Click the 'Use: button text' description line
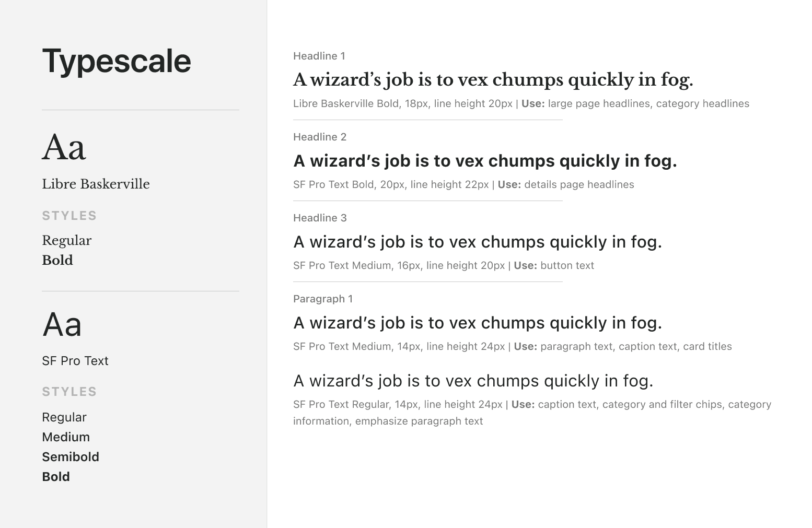This screenshot has width=812, height=528. pyautogui.click(x=444, y=265)
